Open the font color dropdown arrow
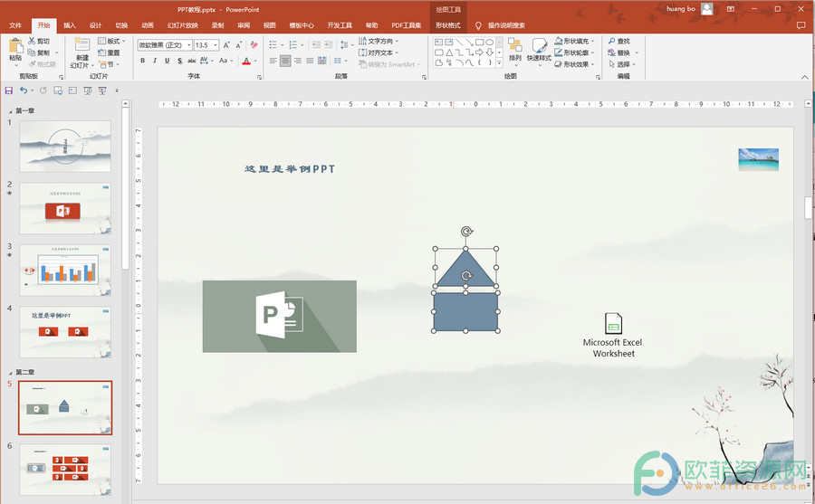The width and height of the screenshot is (815, 504). (x=255, y=61)
